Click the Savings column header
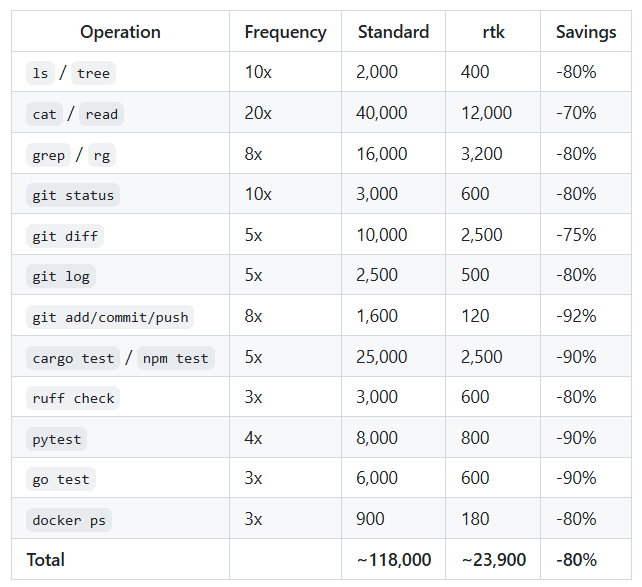 point(586,32)
